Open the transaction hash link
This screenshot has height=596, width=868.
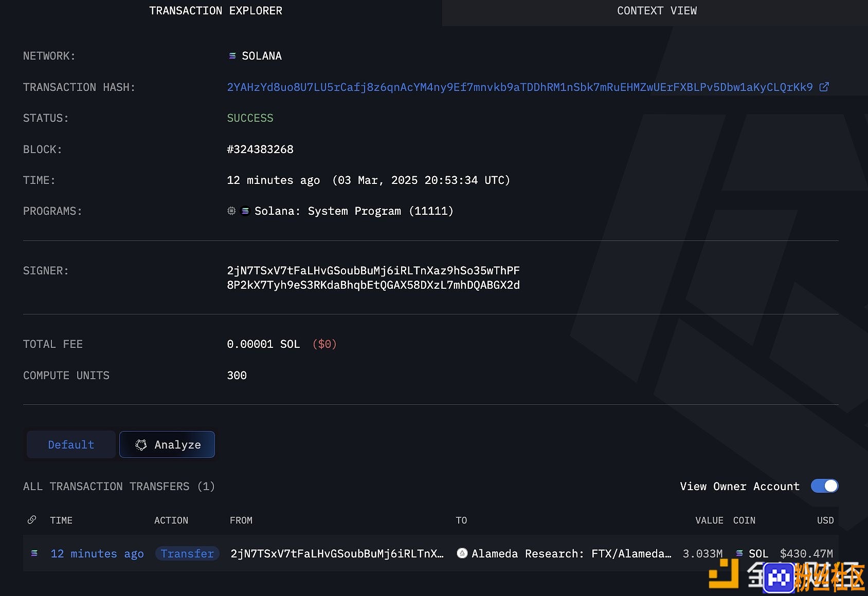click(520, 87)
